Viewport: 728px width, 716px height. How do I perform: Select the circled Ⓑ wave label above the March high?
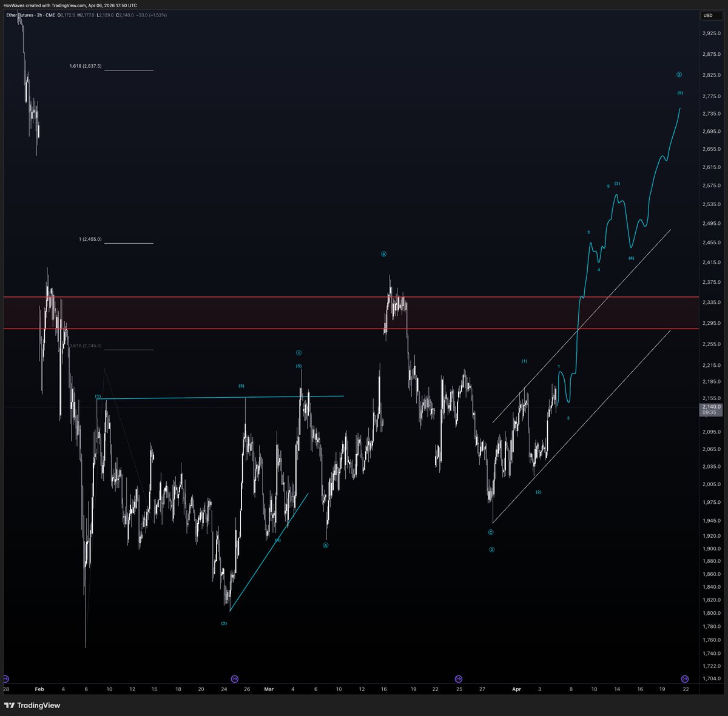click(383, 254)
